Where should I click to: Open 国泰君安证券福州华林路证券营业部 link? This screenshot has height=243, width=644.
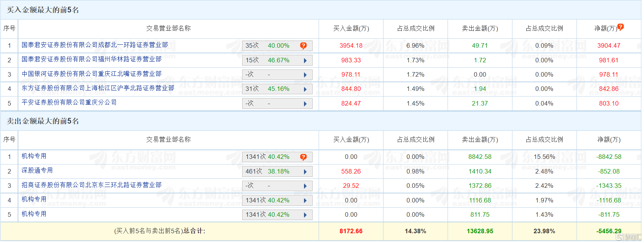pos(91,59)
